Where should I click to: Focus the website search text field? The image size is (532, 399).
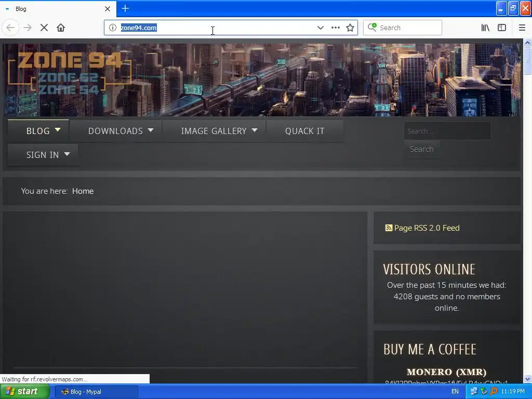(447, 131)
